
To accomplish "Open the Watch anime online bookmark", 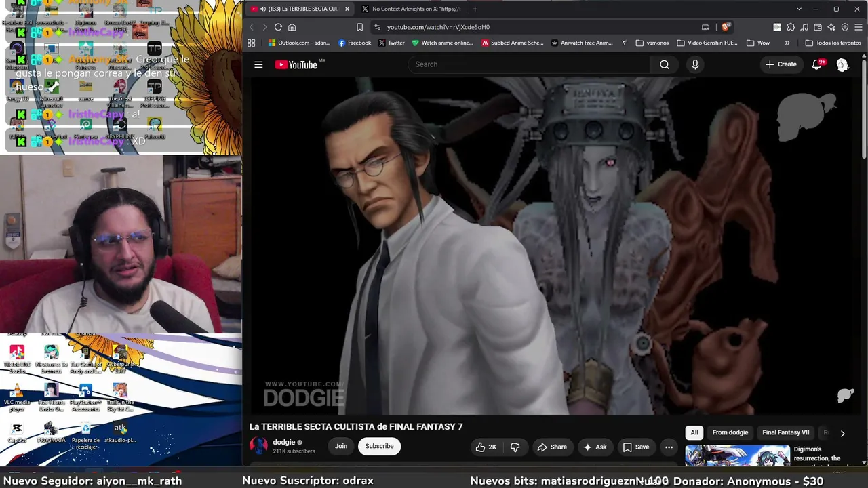I will pos(443,43).
